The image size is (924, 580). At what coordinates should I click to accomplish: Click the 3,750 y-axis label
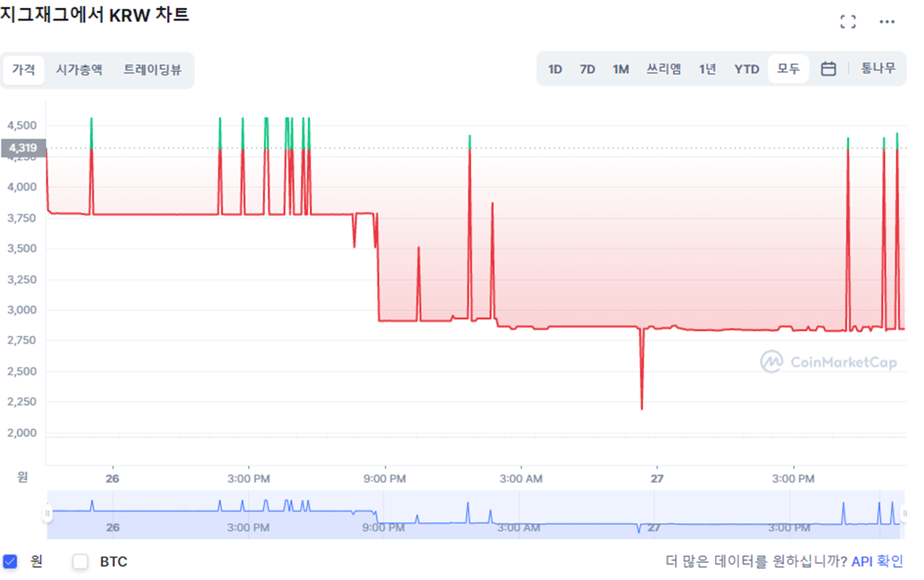coord(22,219)
